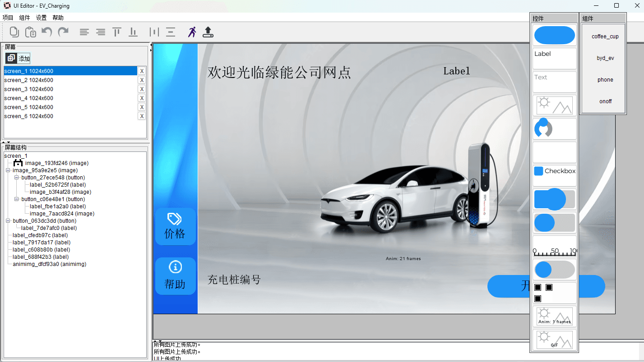
Task: Delete screen_6 using its X button
Action: click(x=141, y=116)
